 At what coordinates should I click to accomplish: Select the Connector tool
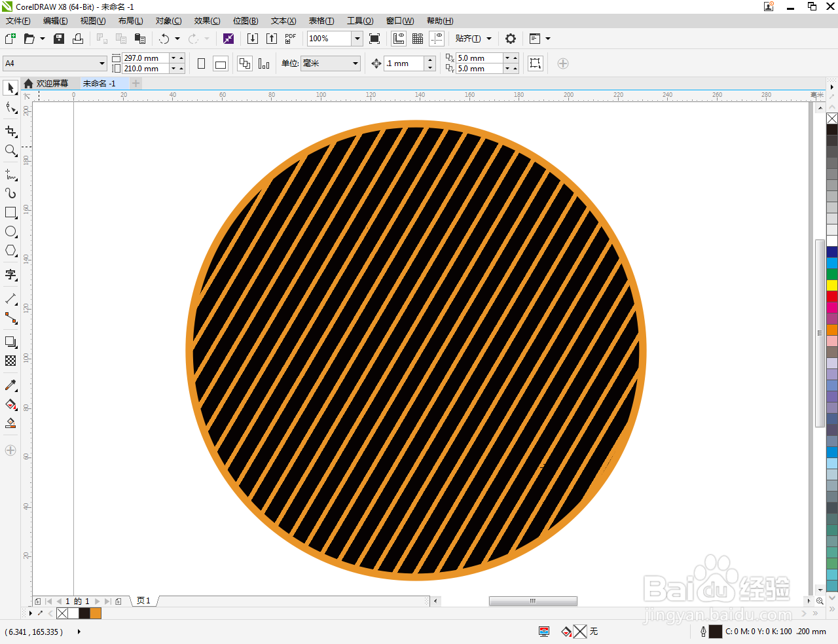point(10,318)
